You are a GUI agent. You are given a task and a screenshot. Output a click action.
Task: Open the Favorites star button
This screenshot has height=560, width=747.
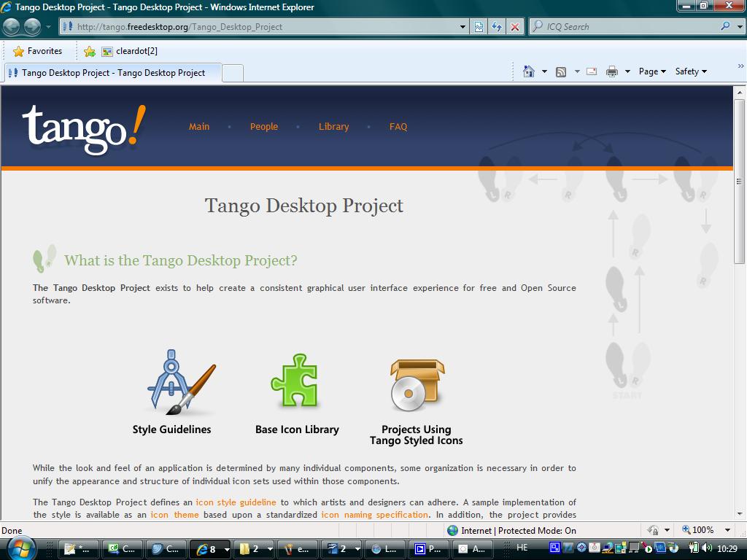(37, 51)
